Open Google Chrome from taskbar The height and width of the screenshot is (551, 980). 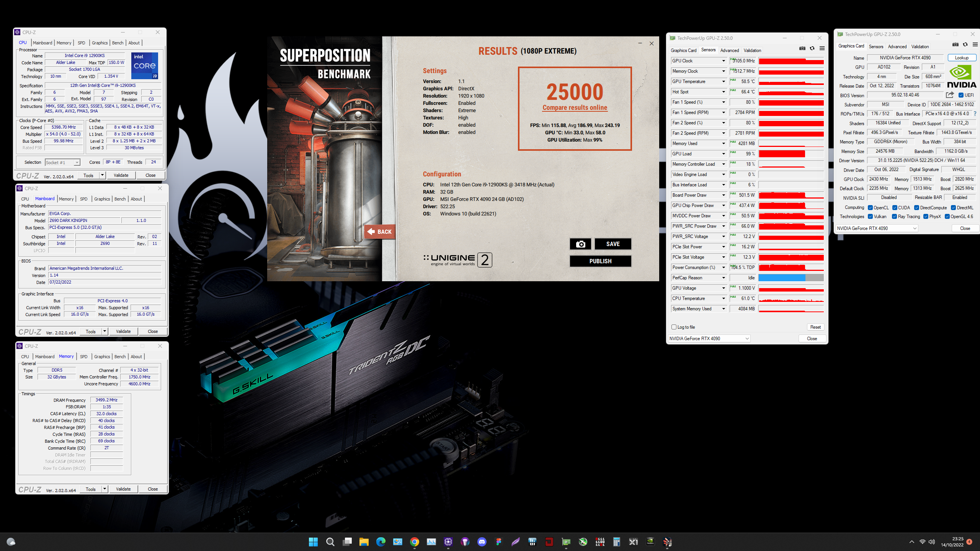[x=414, y=542]
